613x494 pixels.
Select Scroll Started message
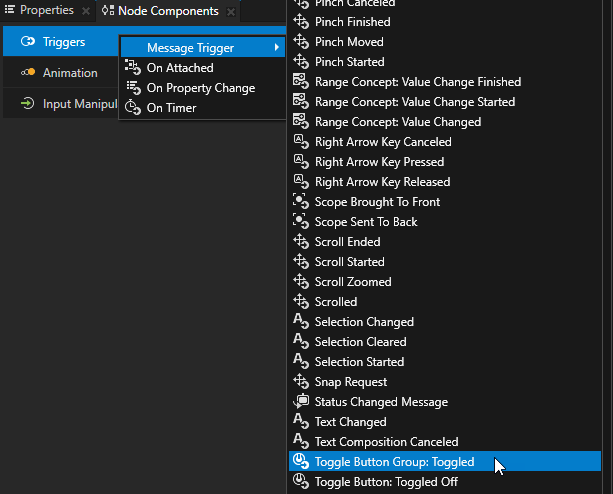[x=445, y=261]
